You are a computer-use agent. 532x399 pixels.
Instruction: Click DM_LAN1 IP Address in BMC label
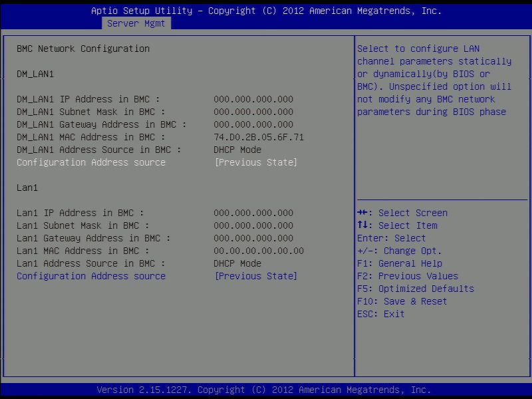tap(88, 99)
